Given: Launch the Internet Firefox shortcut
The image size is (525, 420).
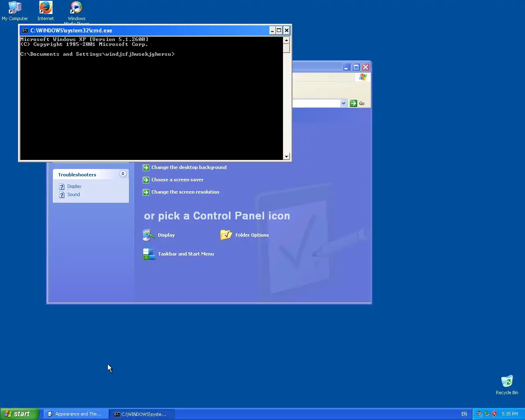Looking at the screenshot, I should coord(46,11).
